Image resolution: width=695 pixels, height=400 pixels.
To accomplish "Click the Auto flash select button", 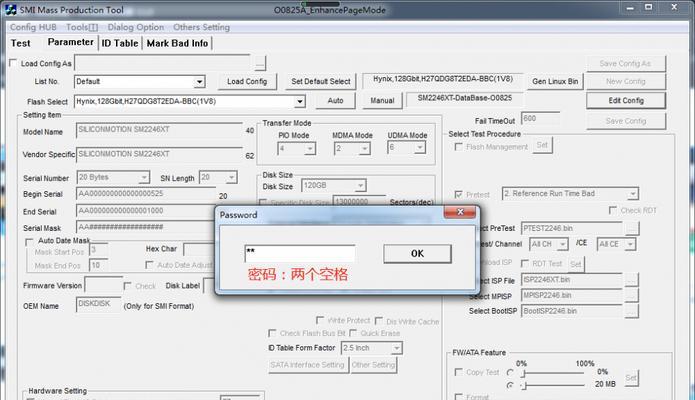I will point(336,101).
